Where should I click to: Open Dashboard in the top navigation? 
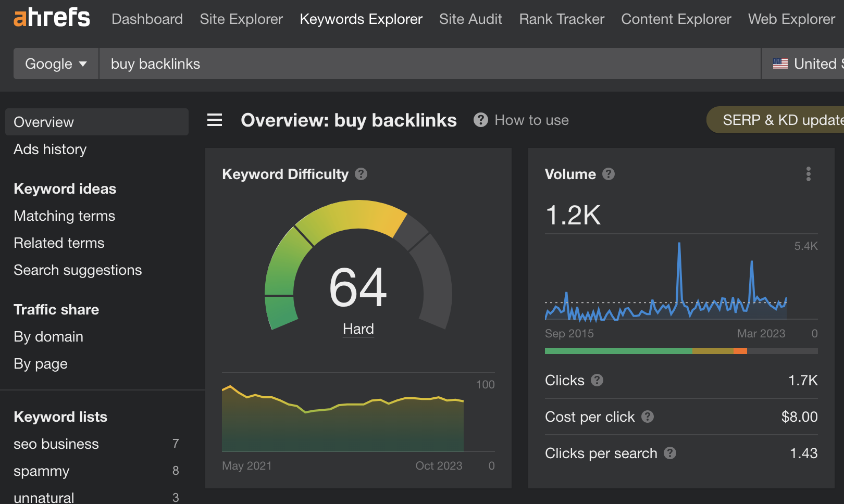point(147,19)
